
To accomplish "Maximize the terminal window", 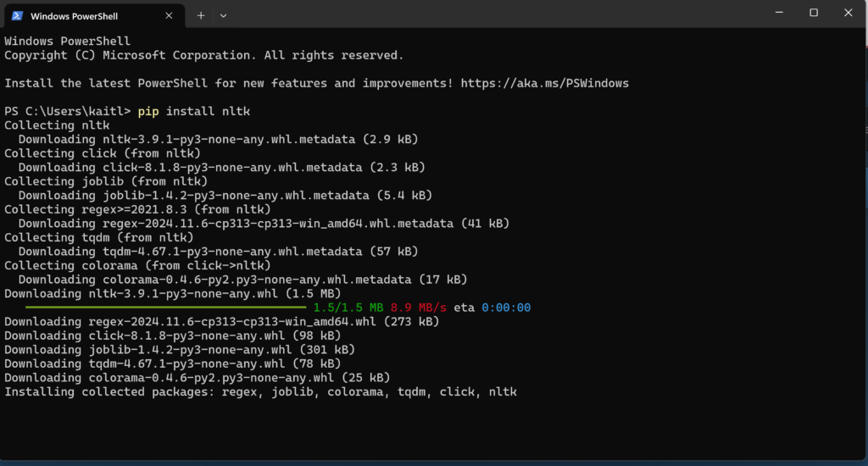I will [814, 13].
